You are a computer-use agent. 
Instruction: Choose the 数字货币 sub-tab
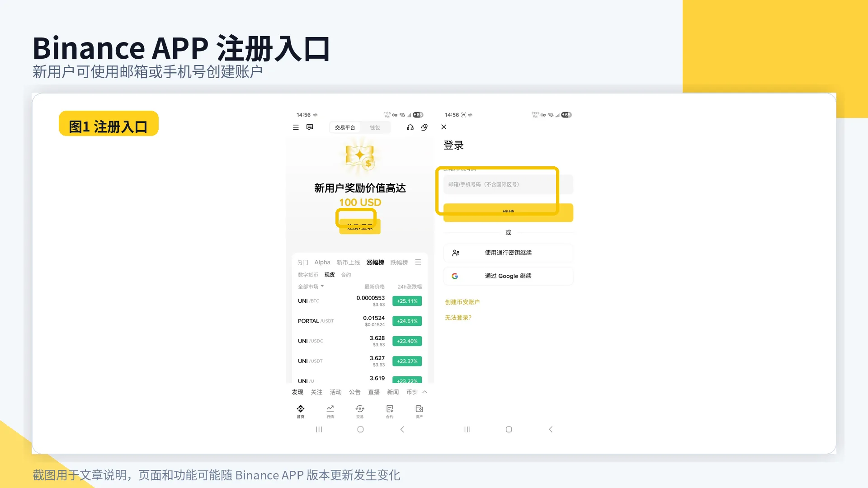pos(308,275)
